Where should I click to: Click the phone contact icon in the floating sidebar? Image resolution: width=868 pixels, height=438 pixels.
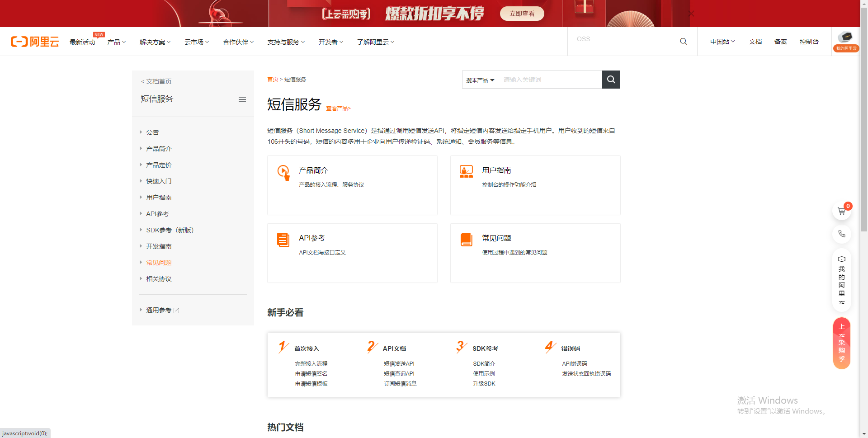point(841,234)
